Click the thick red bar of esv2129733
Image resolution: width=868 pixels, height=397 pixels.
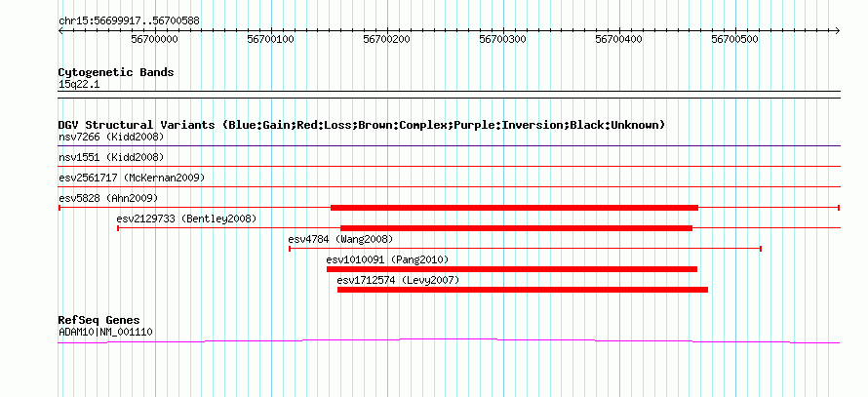pos(516,228)
